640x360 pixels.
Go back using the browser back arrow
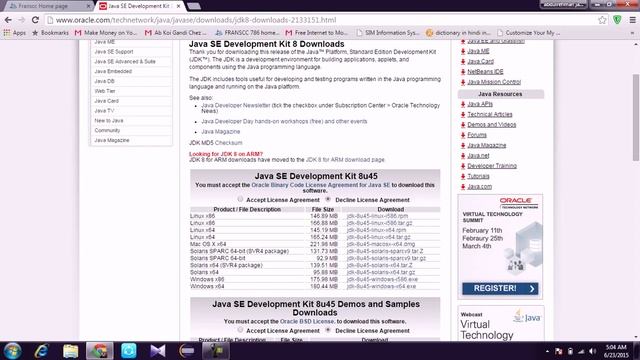point(8,20)
